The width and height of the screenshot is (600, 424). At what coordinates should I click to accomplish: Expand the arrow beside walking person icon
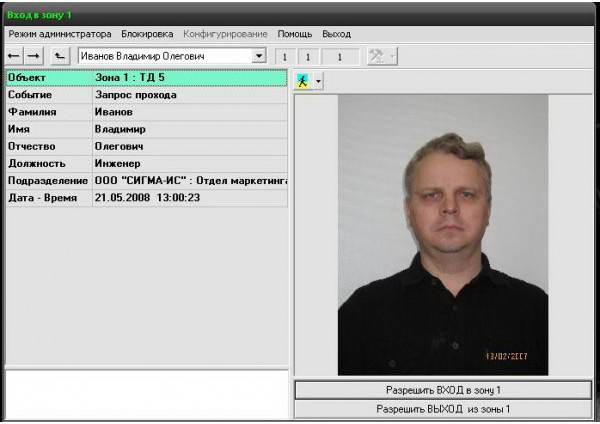point(318,81)
